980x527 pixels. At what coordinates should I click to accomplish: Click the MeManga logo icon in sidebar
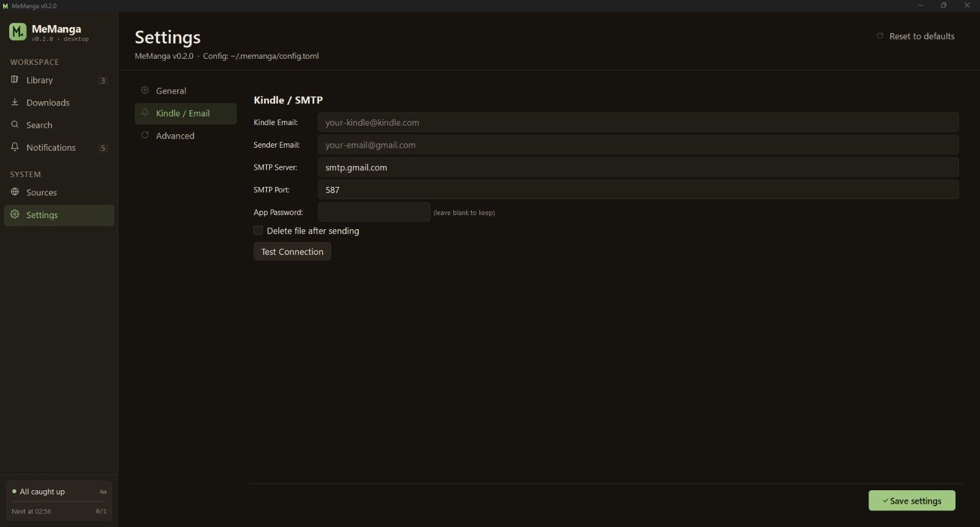[x=18, y=31]
